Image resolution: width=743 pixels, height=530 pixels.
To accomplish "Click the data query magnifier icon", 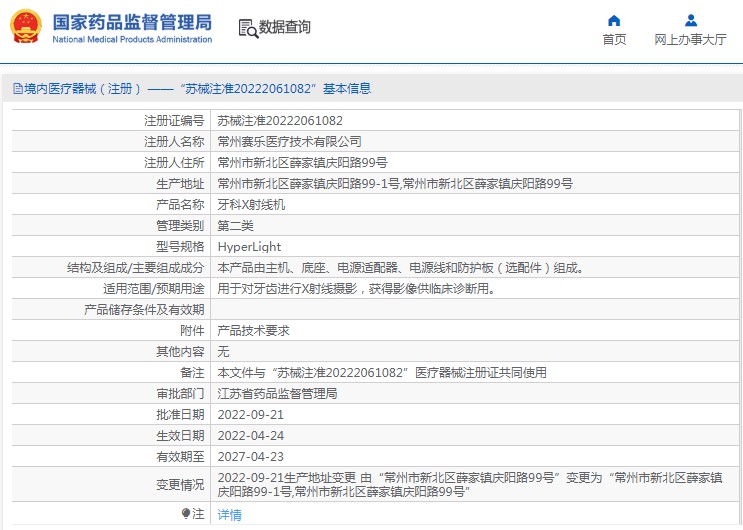I will (x=248, y=28).
